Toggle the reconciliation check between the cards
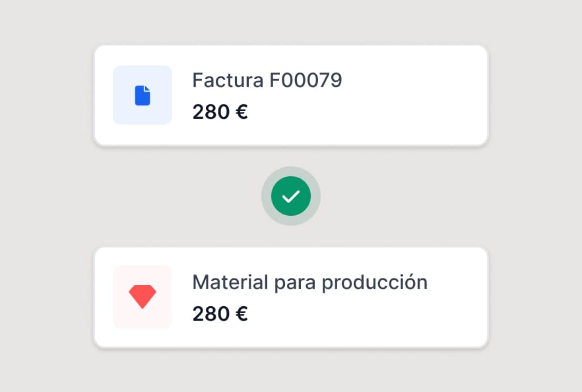The image size is (582, 392). [x=290, y=196]
